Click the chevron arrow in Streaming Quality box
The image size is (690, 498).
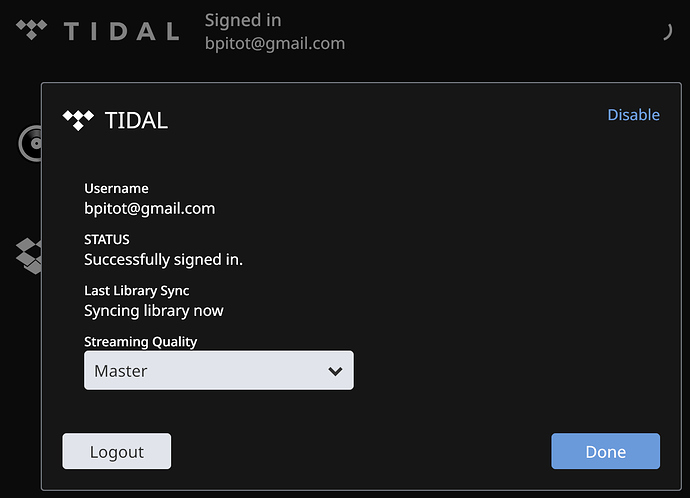coord(335,371)
